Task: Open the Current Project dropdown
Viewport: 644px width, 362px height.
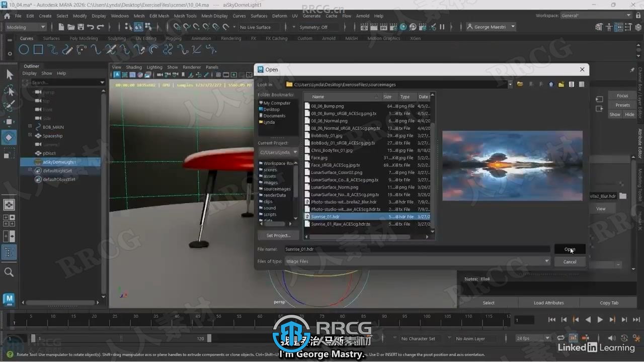Action: pyautogui.click(x=278, y=152)
